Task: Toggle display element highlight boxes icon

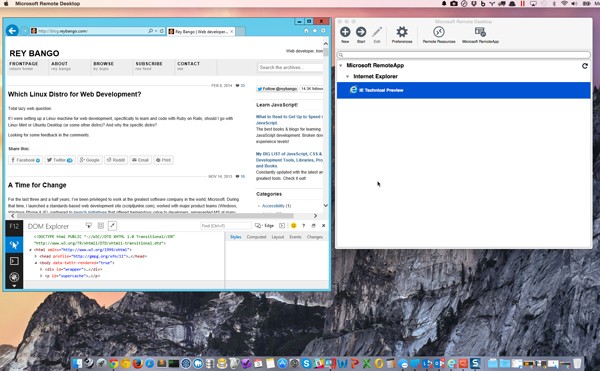Action: [x=101, y=226]
